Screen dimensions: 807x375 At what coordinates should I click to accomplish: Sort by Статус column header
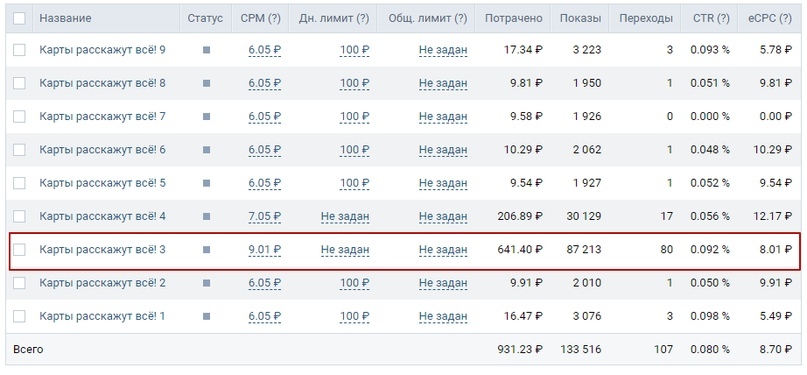pyautogui.click(x=205, y=19)
